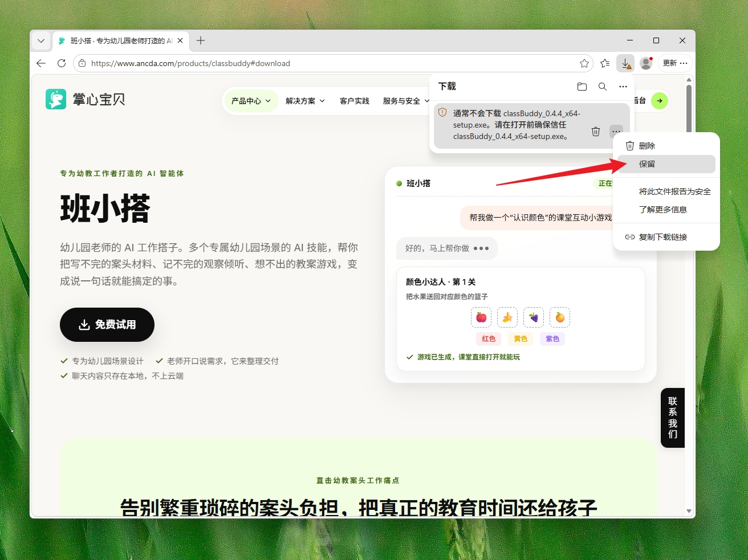Image resolution: width=748 pixels, height=560 pixels.
Task: Open the browser profile avatar
Action: (x=646, y=63)
